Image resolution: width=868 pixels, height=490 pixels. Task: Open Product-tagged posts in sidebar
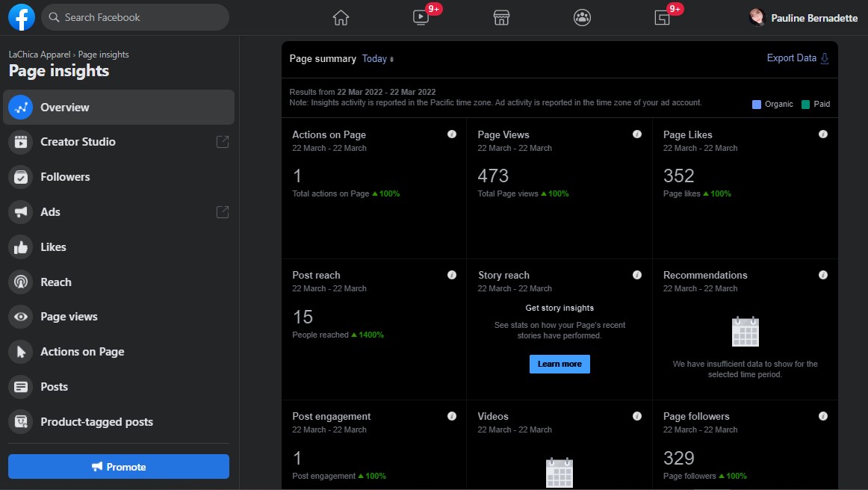coord(119,422)
